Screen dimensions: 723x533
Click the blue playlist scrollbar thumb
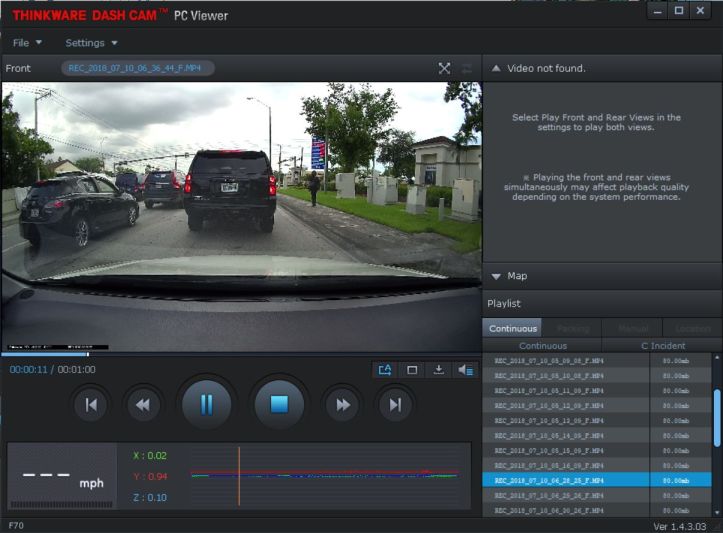coord(717,418)
